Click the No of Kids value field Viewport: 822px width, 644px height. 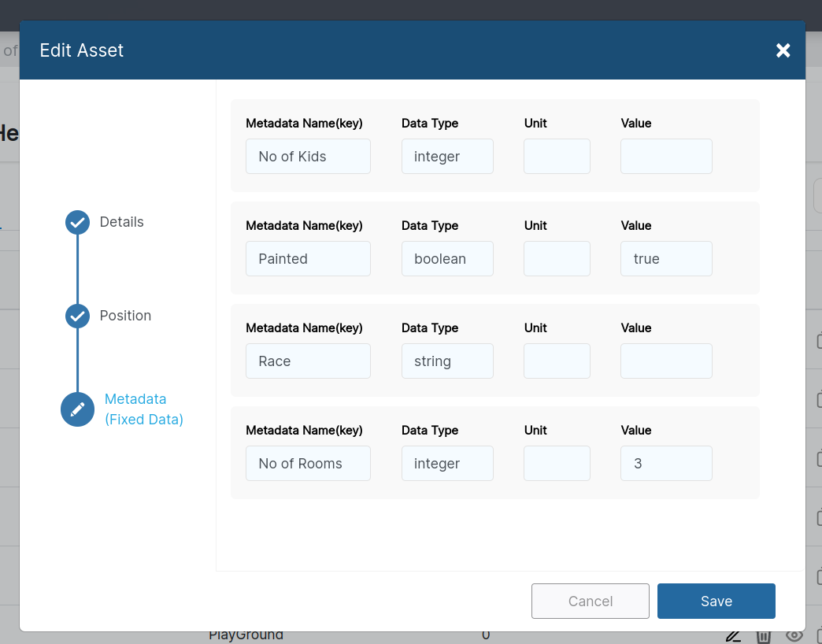click(666, 156)
